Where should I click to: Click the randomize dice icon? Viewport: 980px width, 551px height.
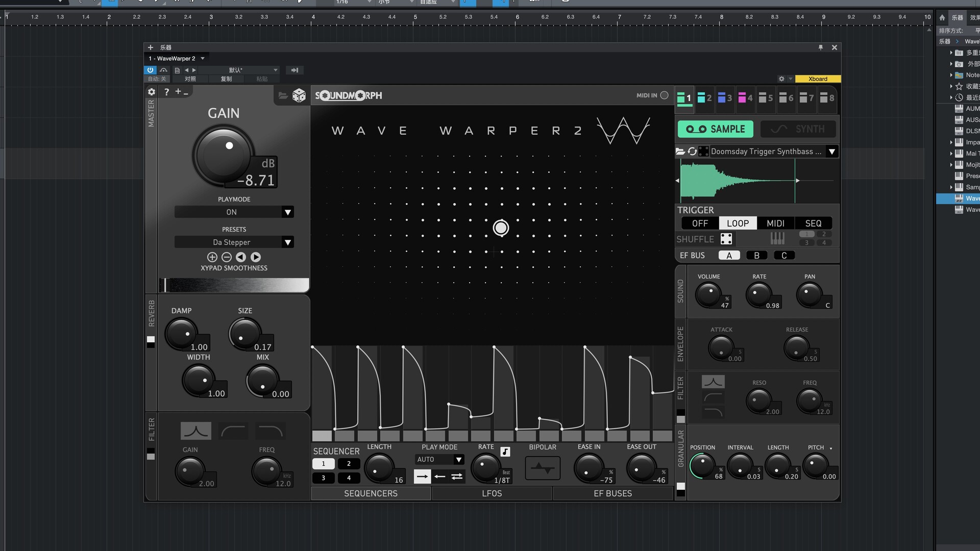click(x=299, y=95)
